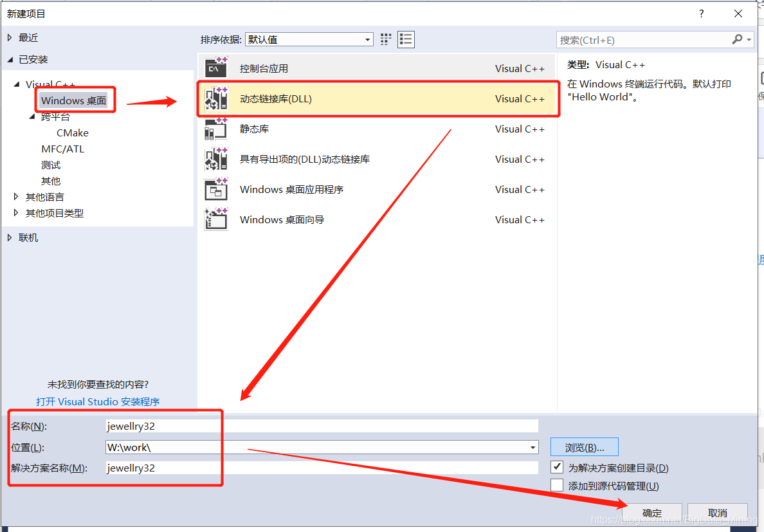
Task: Expand the 其他项目类型 node
Action: coord(17,213)
